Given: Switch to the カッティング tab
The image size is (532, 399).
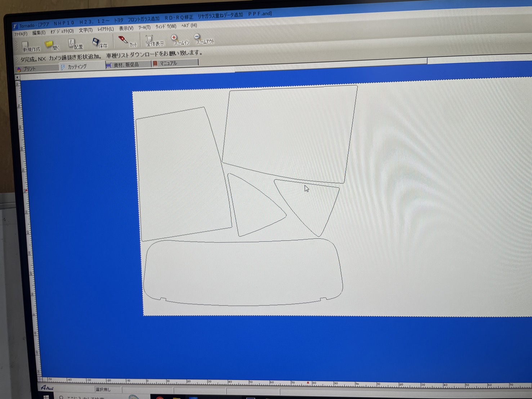Looking at the screenshot, I should (x=82, y=67).
